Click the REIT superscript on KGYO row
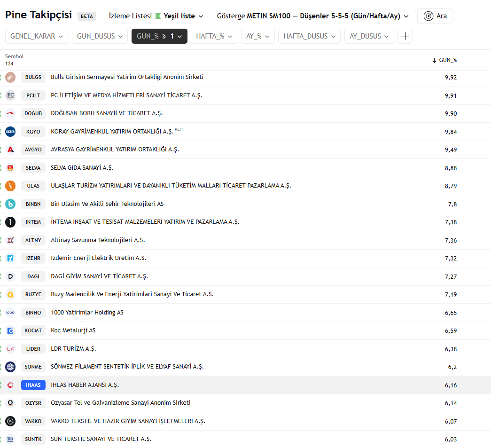This screenshot has height=448, width=491. tap(179, 129)
